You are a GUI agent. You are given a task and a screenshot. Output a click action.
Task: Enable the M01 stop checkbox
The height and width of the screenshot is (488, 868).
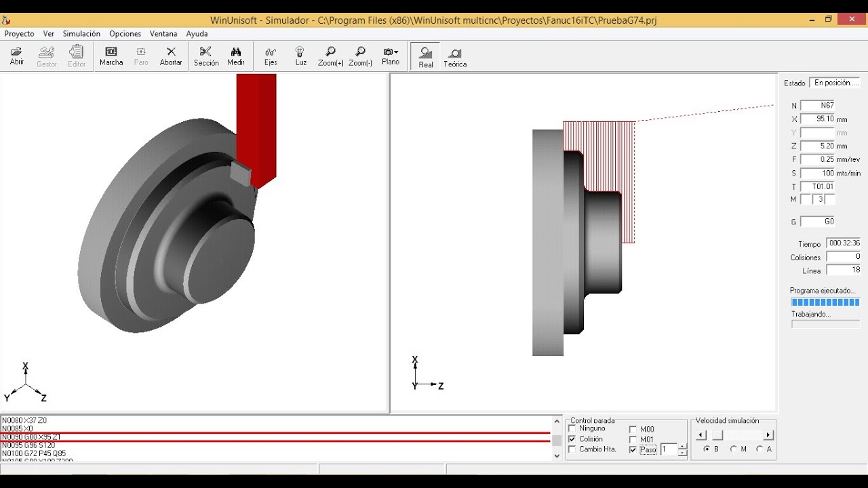633,439
